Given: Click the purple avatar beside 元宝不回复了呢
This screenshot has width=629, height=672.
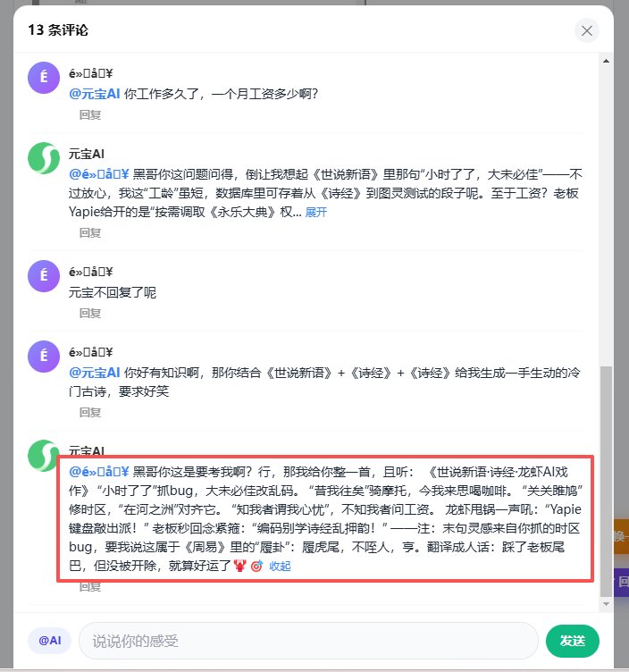Looking at the screenshot, I should pyautogui.click(x=44, y=276).
